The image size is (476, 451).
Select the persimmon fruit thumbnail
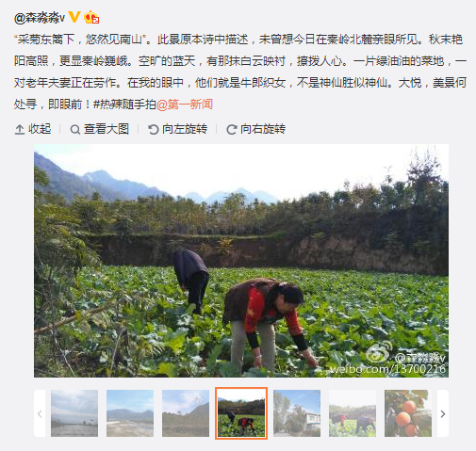click(408, 413)
